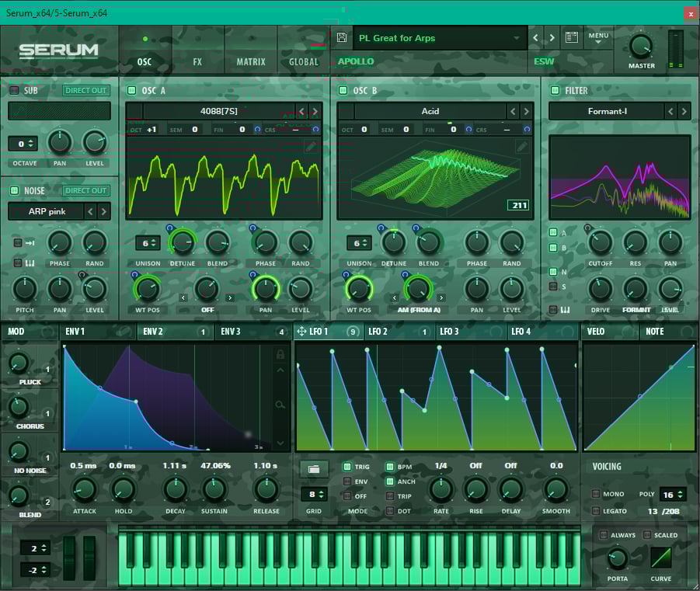700x591 pixels.
Task: Toggle the envelope lock icon
Action: [280, 354]
